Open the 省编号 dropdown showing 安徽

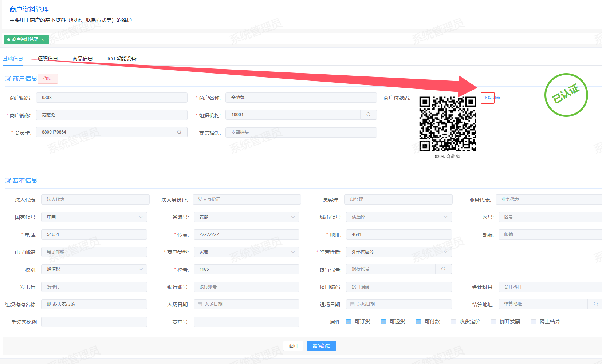click(x=246, y=217)
